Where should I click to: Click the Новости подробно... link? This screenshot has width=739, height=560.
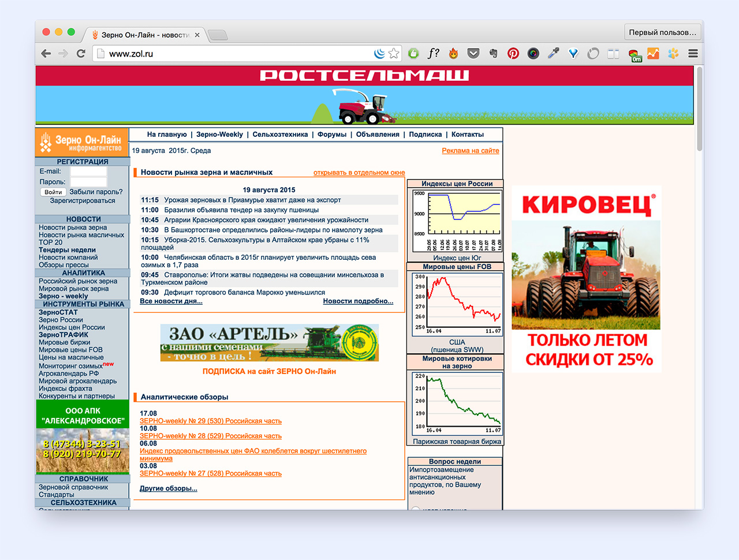[x=358, y=301]
